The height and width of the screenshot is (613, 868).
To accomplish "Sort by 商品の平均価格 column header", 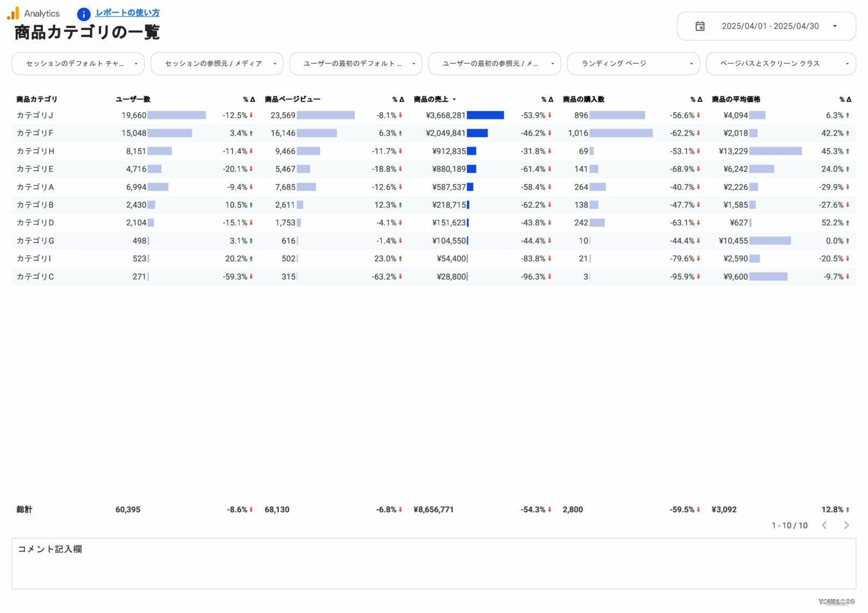I will 736,100.
